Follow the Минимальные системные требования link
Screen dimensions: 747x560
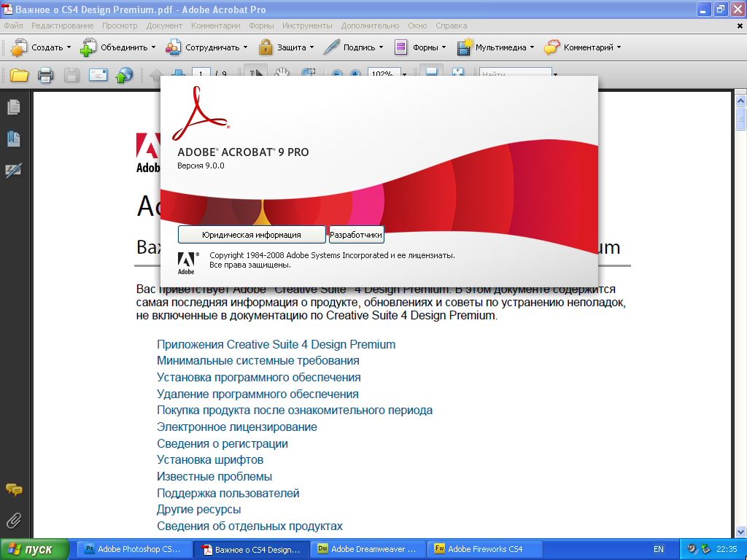[258, 361]
